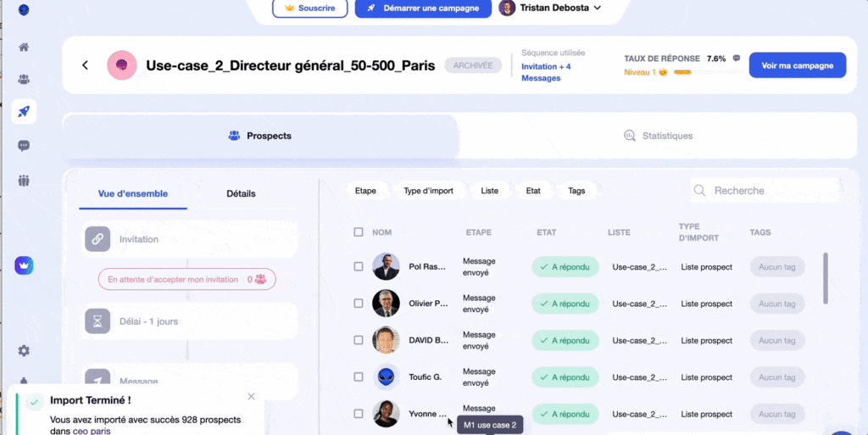Click the TAUX DE RÉPONSE 7.6% value
Screen dimensions: 868x435
pos(715,59)
